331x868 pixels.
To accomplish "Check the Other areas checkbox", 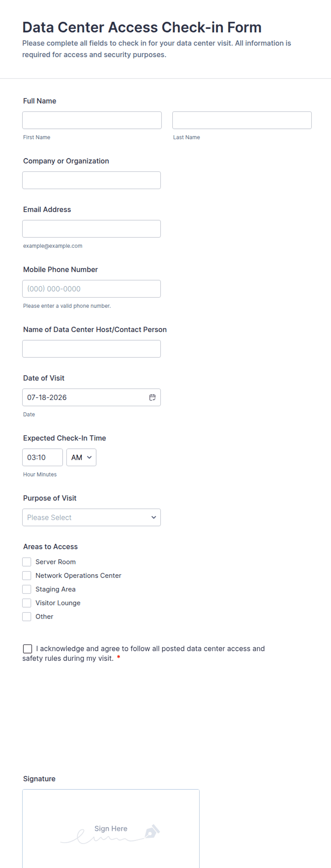I will pyautogui.click(x=27, y=616).
